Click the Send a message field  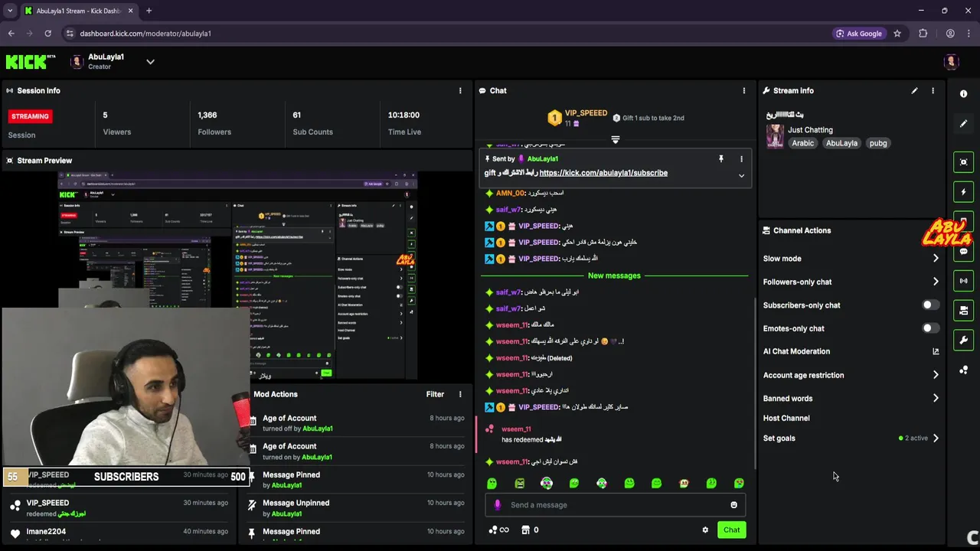(616, 504)
